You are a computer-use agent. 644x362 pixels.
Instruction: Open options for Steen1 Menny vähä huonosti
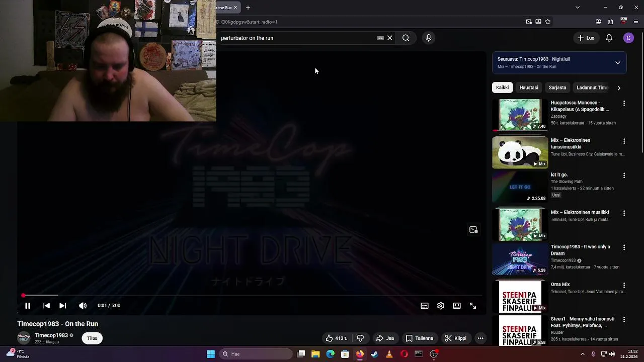tap(624, 319)
